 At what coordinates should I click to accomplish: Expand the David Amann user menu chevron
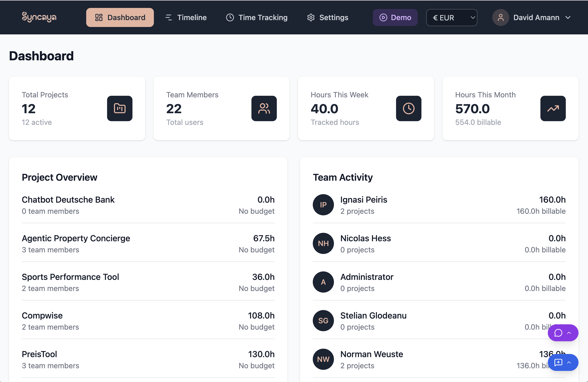568,17
